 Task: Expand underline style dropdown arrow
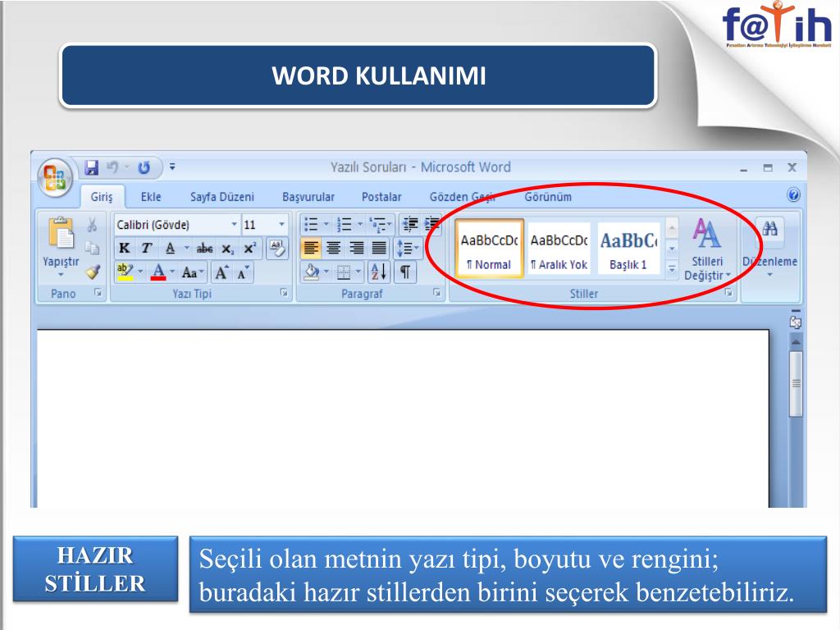186,248
